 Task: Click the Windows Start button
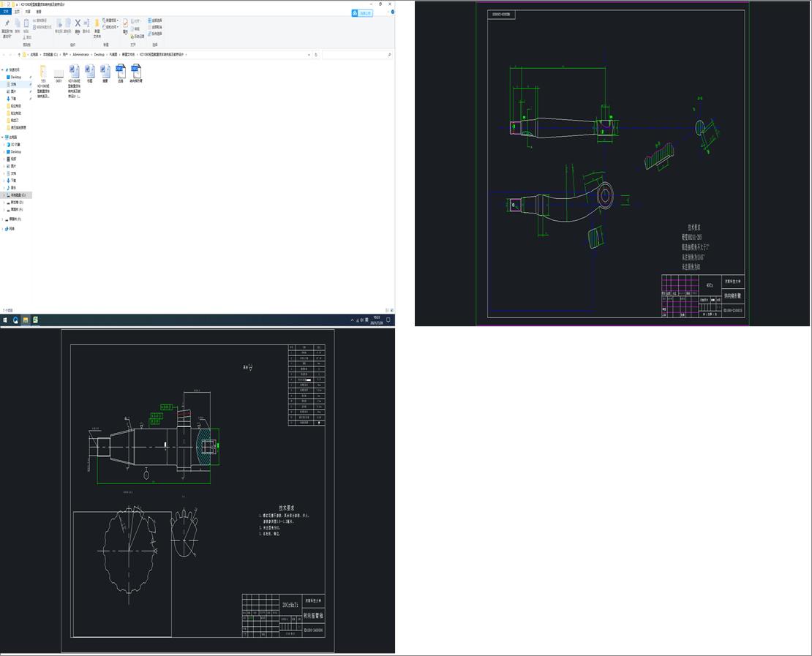(x=4, y=320)
